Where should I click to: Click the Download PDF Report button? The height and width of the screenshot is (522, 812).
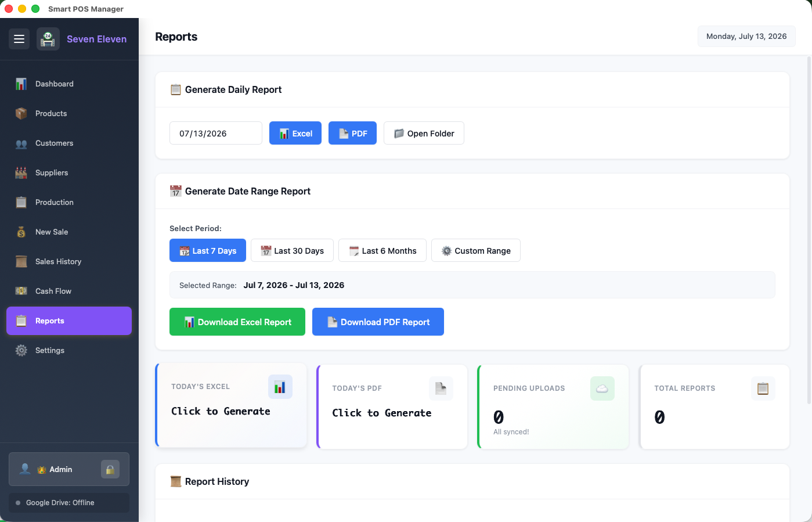tap(378, 322)
